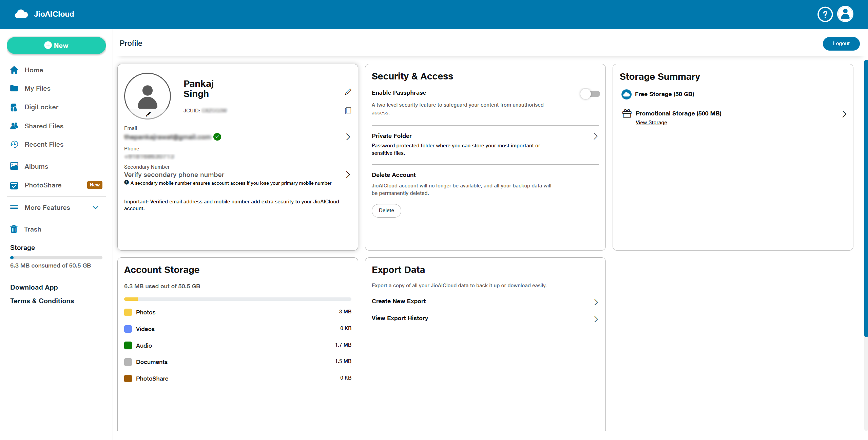Open the user account avatar icon
The image size is (868, 440).
845,14
